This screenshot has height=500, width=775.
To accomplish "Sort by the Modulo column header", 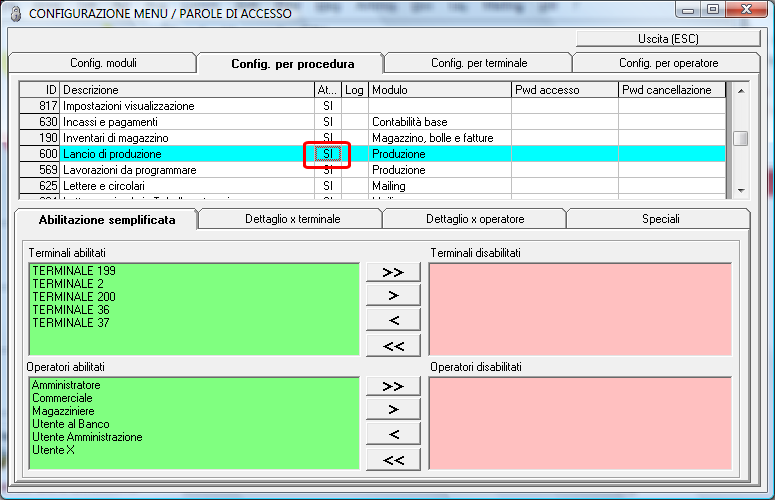I will (x=440, y=90).
